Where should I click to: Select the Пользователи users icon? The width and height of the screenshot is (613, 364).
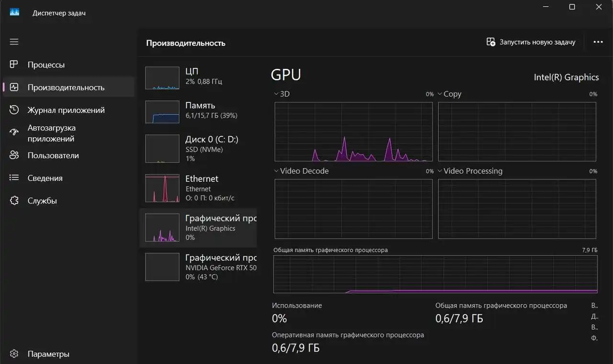(x=14, y=155)
